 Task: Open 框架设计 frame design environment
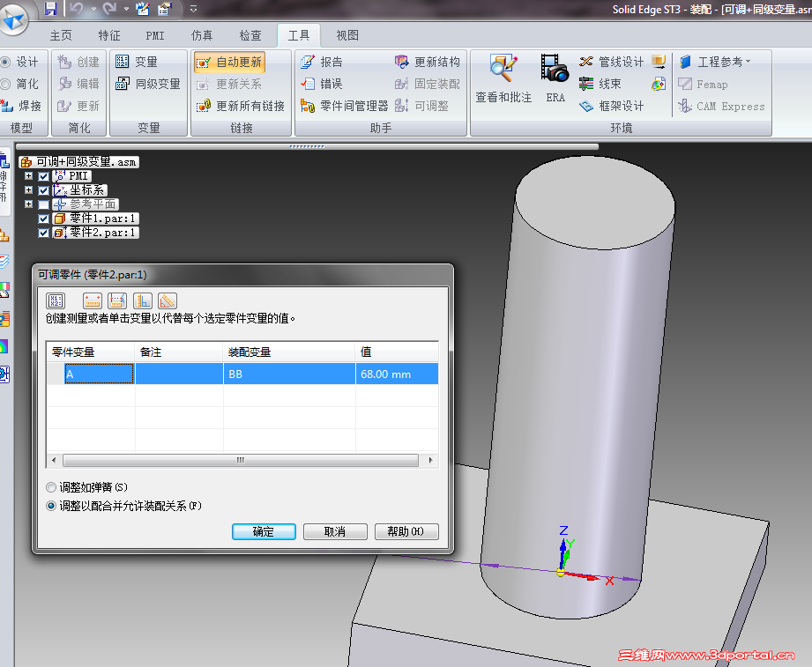611,106
